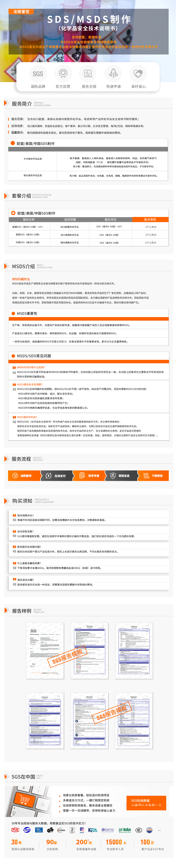The width and height of the screenshot is (177, 868).
Task: Open the GS mark logo
Action: [50, 829]
